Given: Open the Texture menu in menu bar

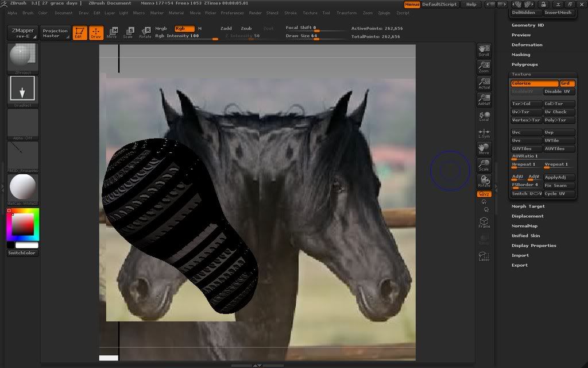Looking at the screenshot, I should 310,13.
